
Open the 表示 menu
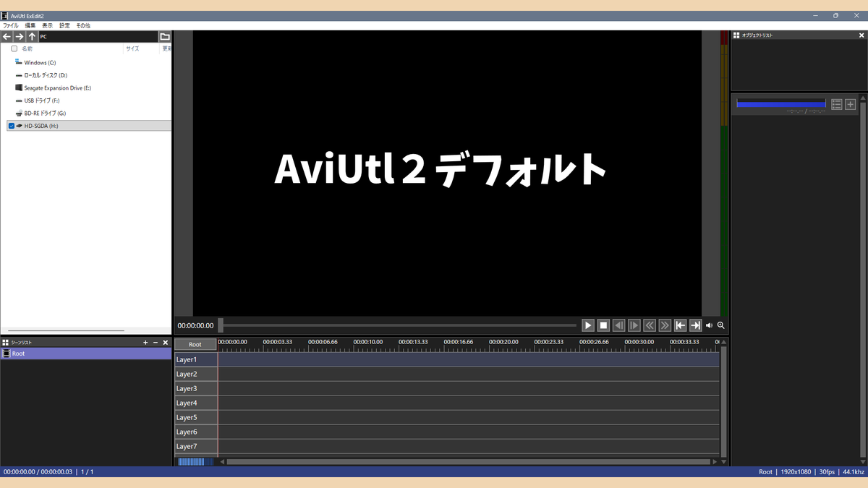(x=48, y=25)
